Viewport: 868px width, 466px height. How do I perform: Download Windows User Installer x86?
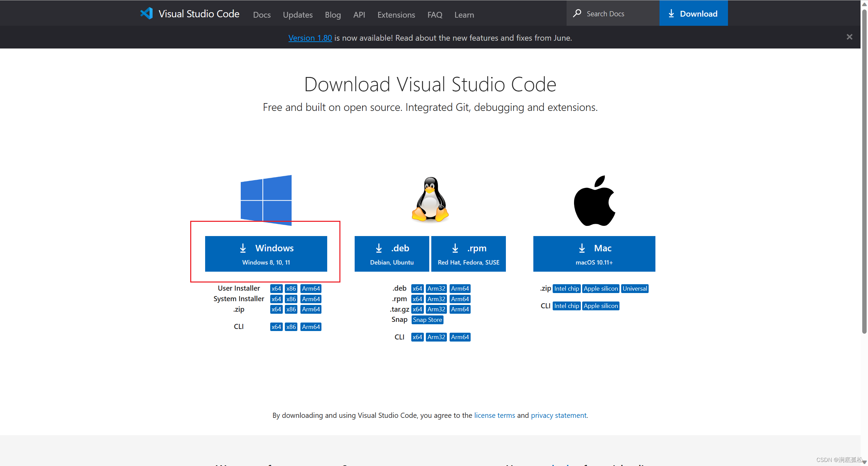tap(291, 289)
